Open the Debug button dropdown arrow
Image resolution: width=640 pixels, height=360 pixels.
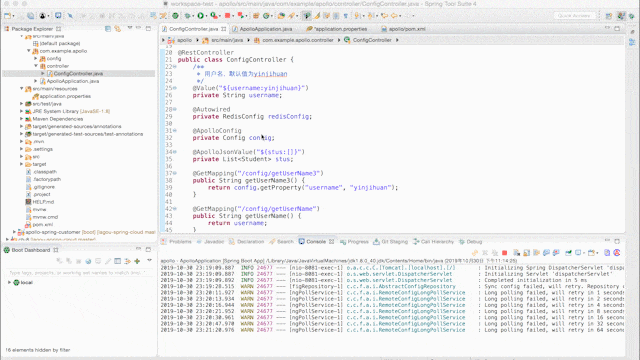click(x=193, y=16)
